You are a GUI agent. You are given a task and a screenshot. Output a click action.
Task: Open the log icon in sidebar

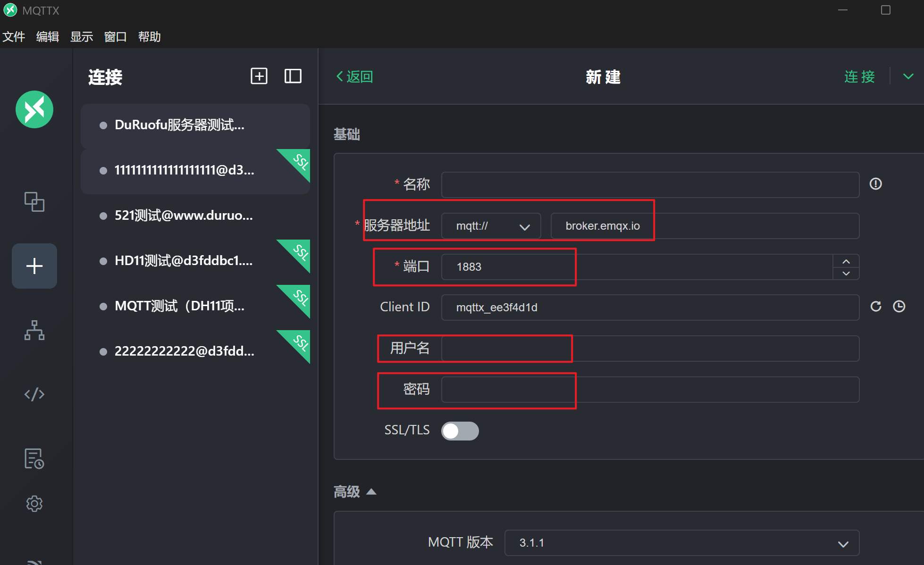34,458
